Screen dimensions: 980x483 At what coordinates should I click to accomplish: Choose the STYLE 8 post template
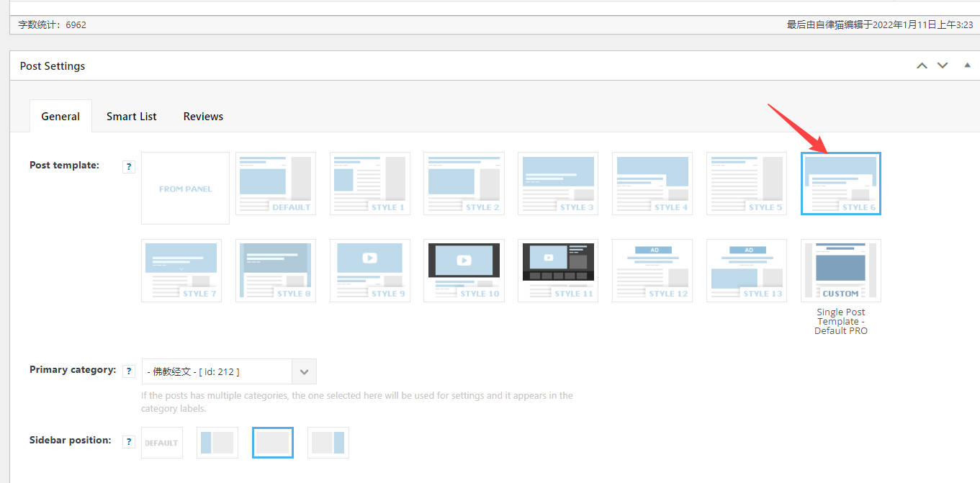point(276,271)
